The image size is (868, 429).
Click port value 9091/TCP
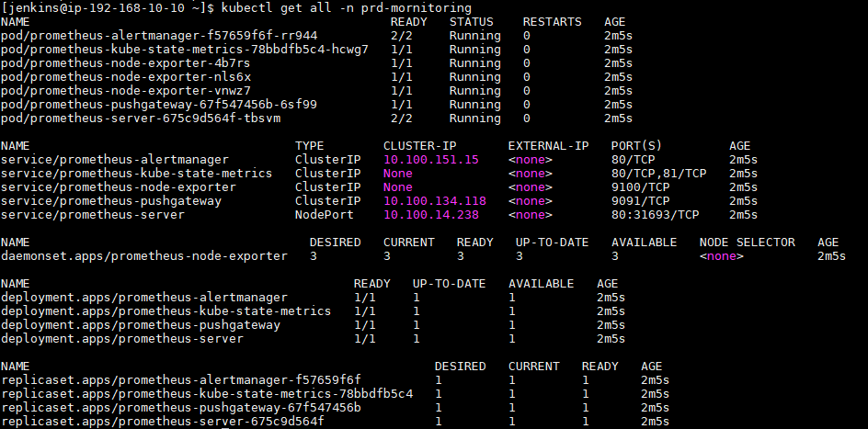tap(641, 201)
